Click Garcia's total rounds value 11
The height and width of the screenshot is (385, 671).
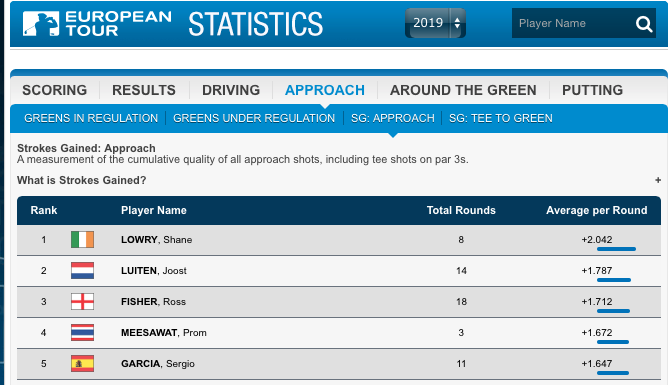[x=461, y=364]
